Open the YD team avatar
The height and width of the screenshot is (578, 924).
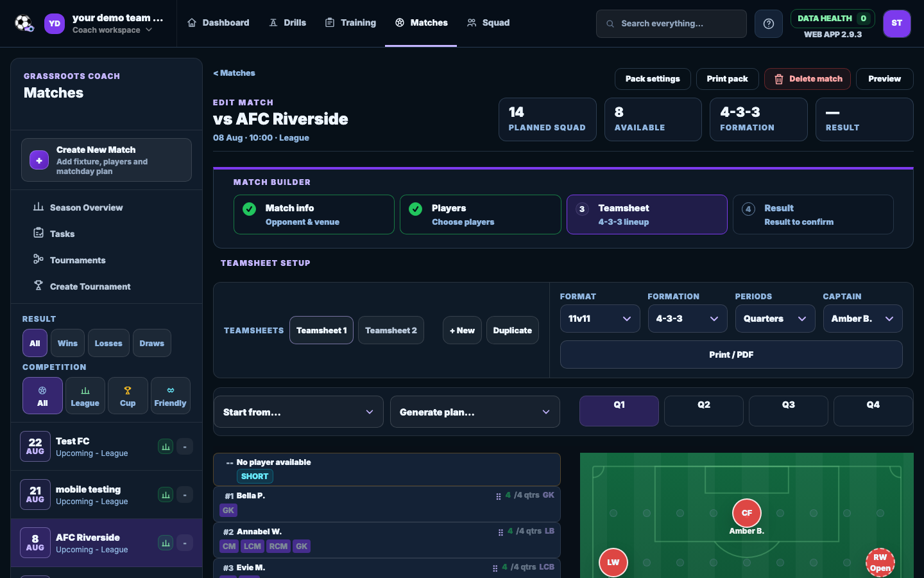point(55,24)
